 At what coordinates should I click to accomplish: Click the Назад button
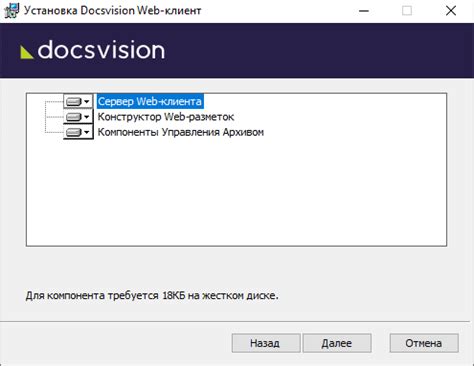(x=266, y=343)
